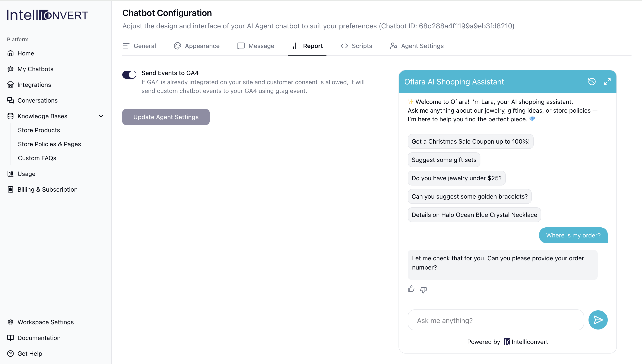Viewport: 642px width, 364px height.
Task: Click Update Agent Settings button
Action: 166,117
